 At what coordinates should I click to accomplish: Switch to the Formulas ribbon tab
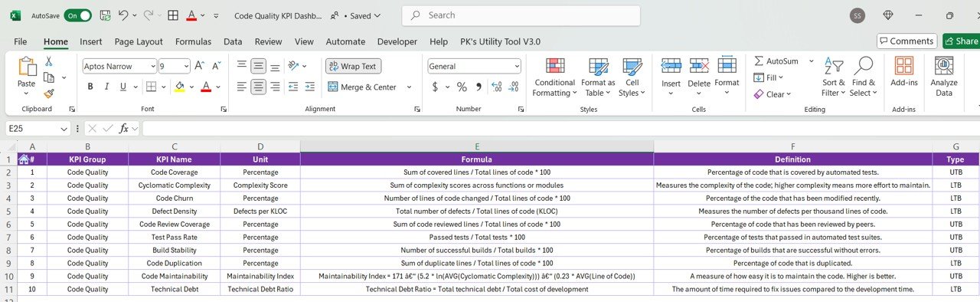[193, 41]
